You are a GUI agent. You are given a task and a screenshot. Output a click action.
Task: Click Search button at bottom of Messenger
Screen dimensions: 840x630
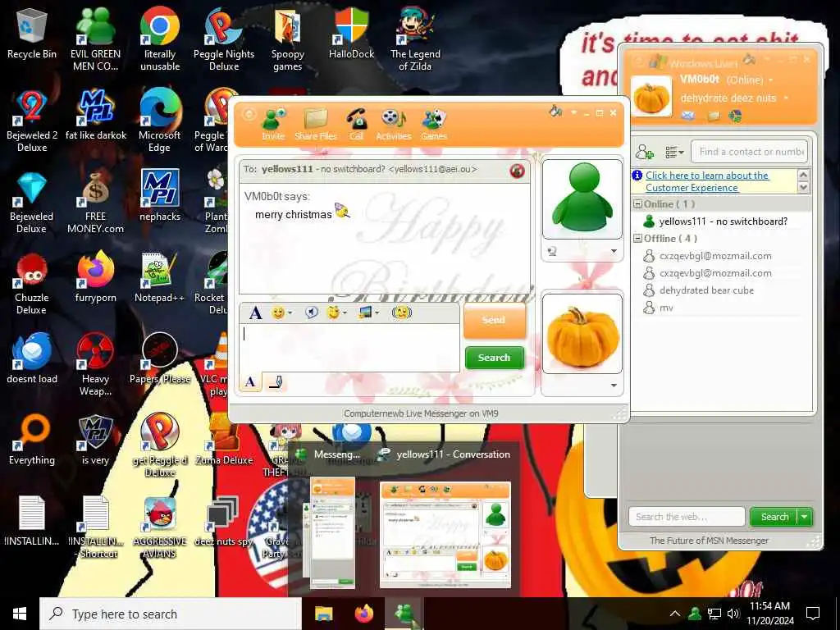pyautogui.click(x=774, y=517)
